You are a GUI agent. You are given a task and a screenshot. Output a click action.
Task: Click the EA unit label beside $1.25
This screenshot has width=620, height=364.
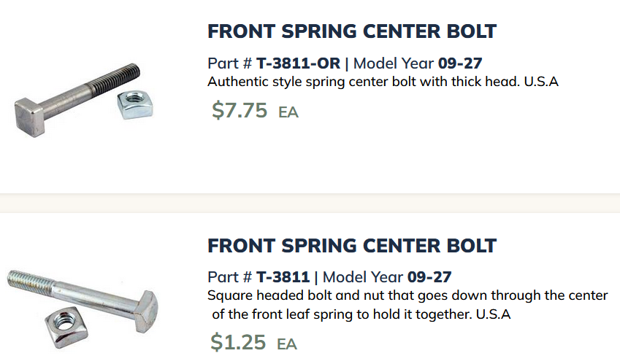[x=287, y=344]
